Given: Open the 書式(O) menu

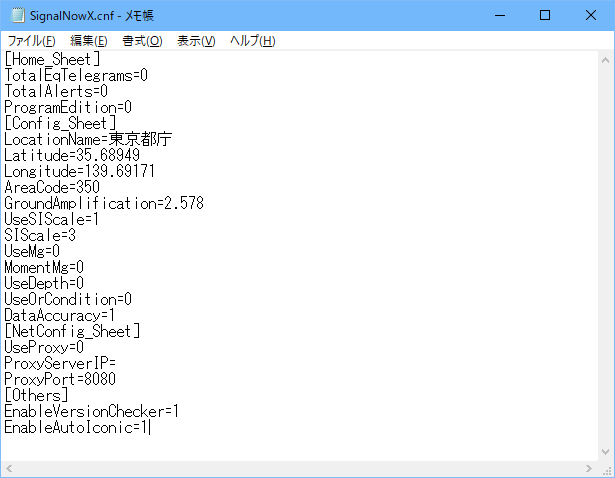Looking at the screenshot, I should [142, 41].
